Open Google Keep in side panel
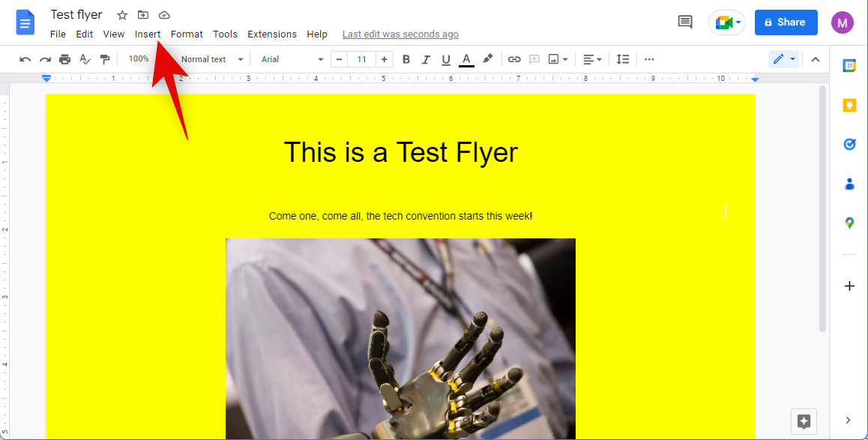Image resolution: width=868 pixels, height=440 pixels. [849, 106]
